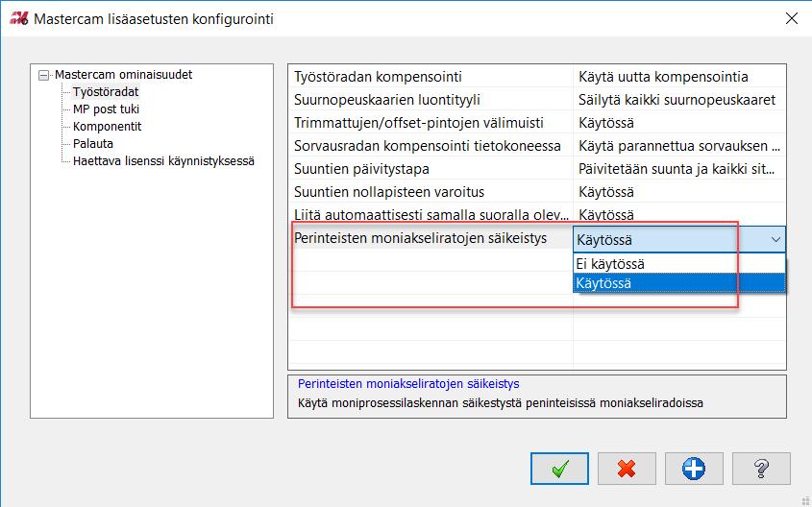Click Käytössä value for Suuntien nollapisteen varoitus

pyautogui.click(x=679, y=192)
